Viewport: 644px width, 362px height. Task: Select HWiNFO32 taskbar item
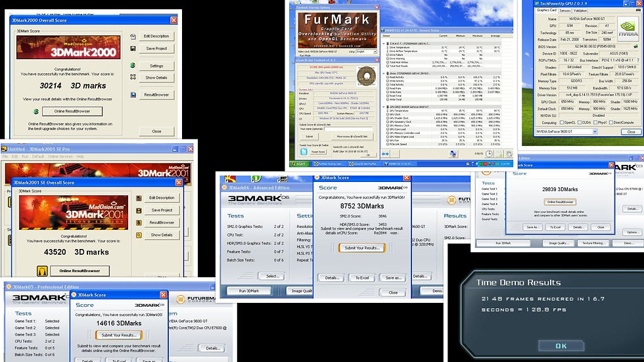tap(400, 164)
